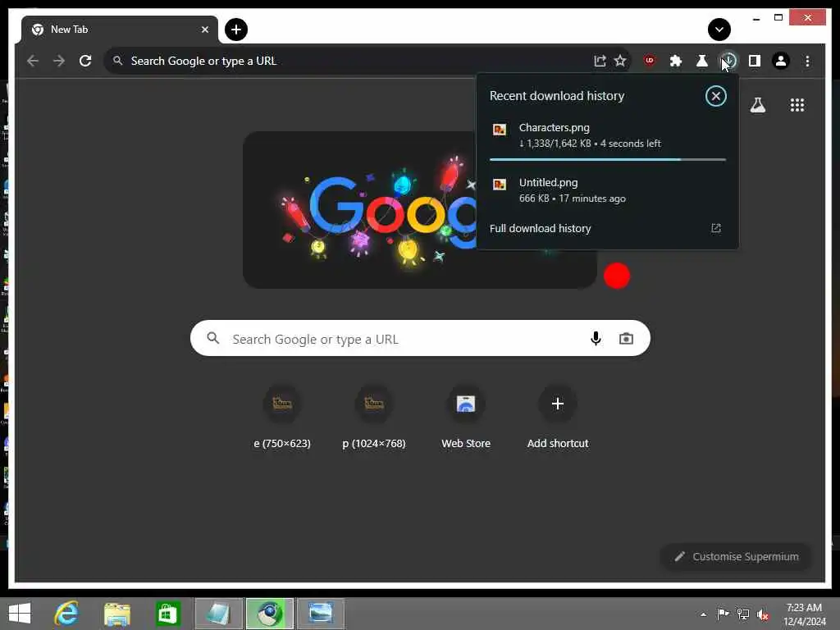Launch Internet Explorer from taskbar

coord(66,614)
